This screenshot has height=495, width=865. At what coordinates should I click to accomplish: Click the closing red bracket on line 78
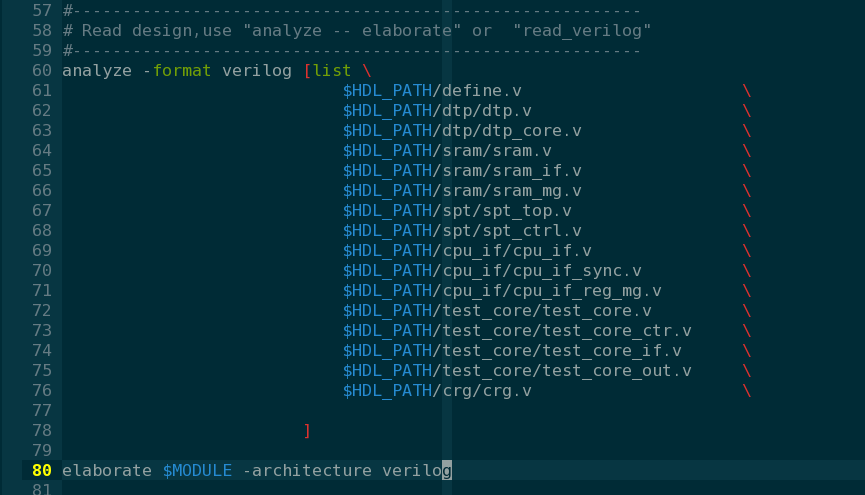307,430
